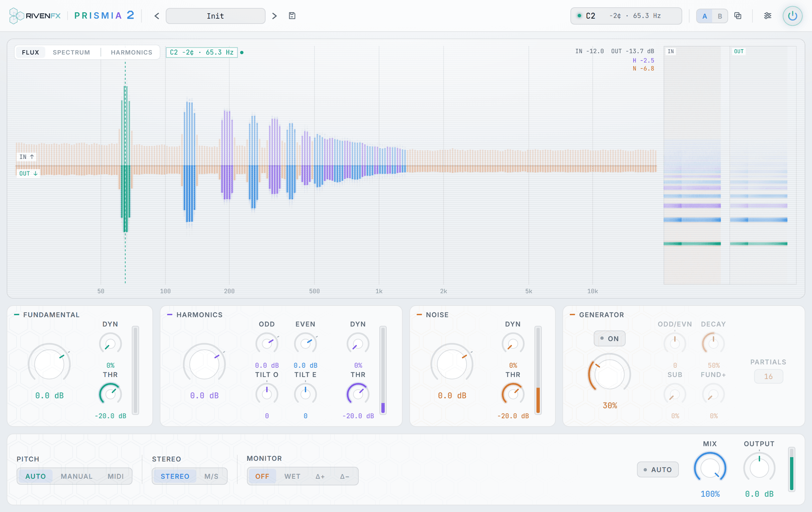Copy A to B state icon
This screenshot has height=512, width=812.
pos(738,16)
